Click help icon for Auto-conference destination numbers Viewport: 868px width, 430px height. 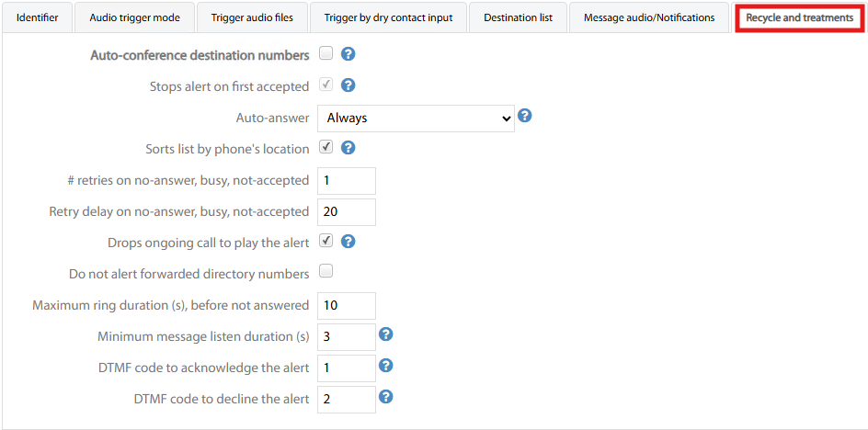[348, 54]
